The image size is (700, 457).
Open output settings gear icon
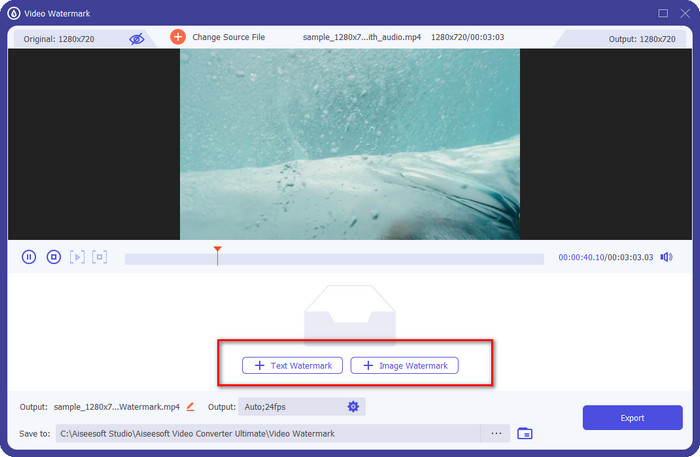pos(353,407)
